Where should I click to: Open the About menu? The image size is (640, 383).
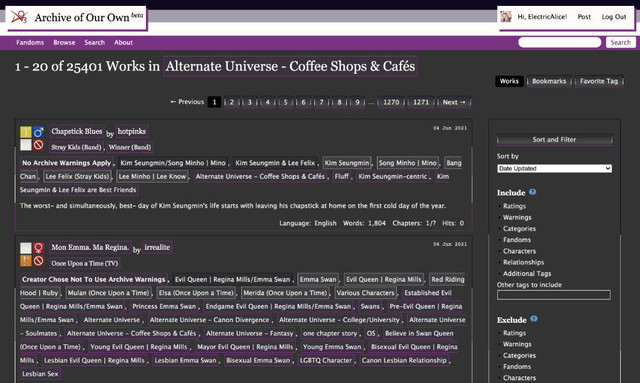coord(123,42)
